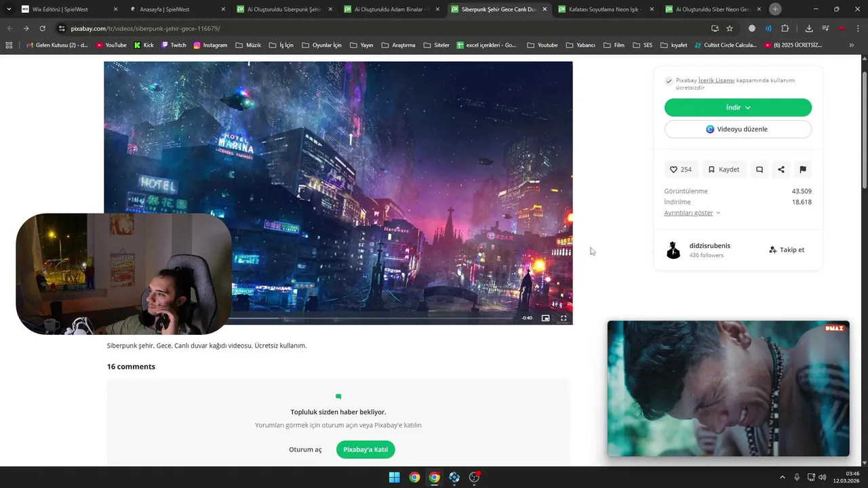Switch to Anasayfa | SpielWest tab
The width and height of the screenshot is (868, 488).
pyautogui.click(x=176, y=9)
